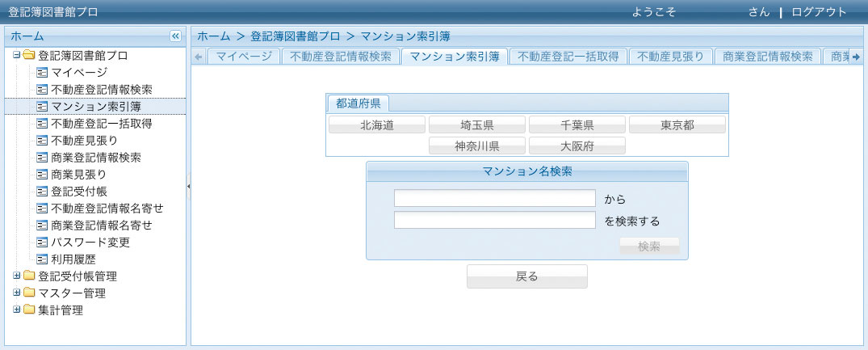This screenshot has width=868, height=350.
Task: Open 不動産登記情報検索 in the sidebar tree
Action: pos(102,89)
